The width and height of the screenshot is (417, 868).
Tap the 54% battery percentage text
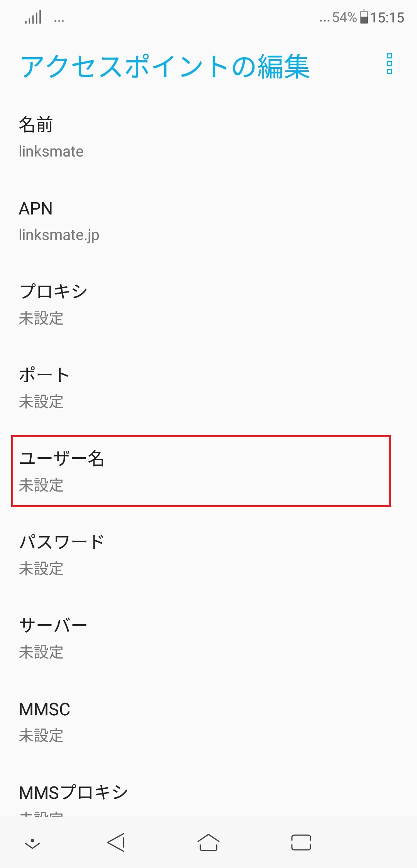click(344, 17)
